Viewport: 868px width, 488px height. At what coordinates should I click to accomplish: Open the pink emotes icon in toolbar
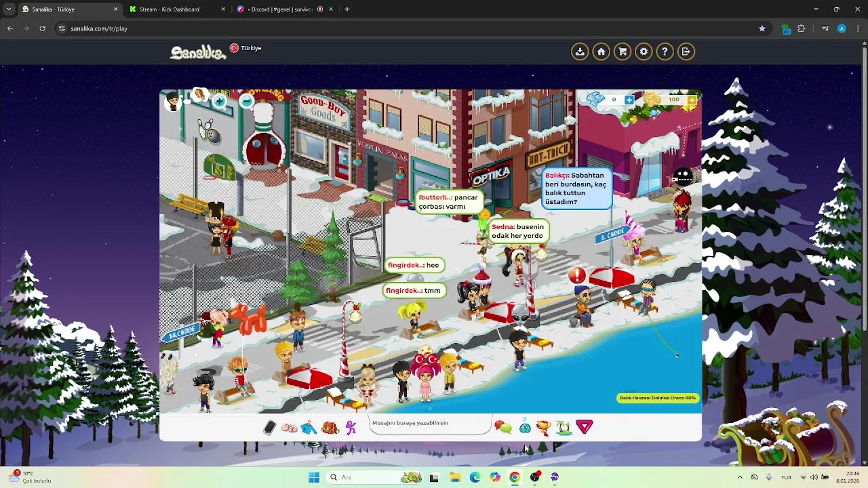[x=289, y=428]
